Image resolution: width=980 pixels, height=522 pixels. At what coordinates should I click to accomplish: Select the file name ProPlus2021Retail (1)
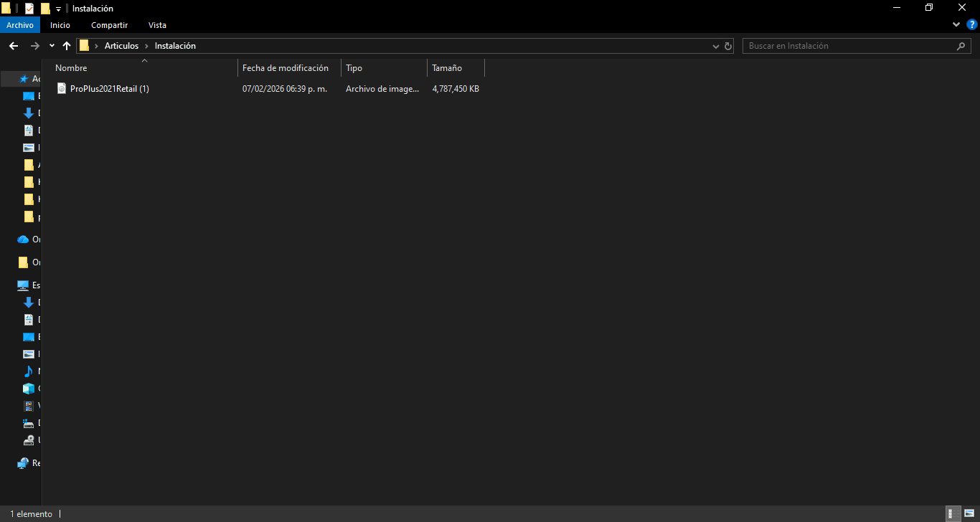(110, 89)
